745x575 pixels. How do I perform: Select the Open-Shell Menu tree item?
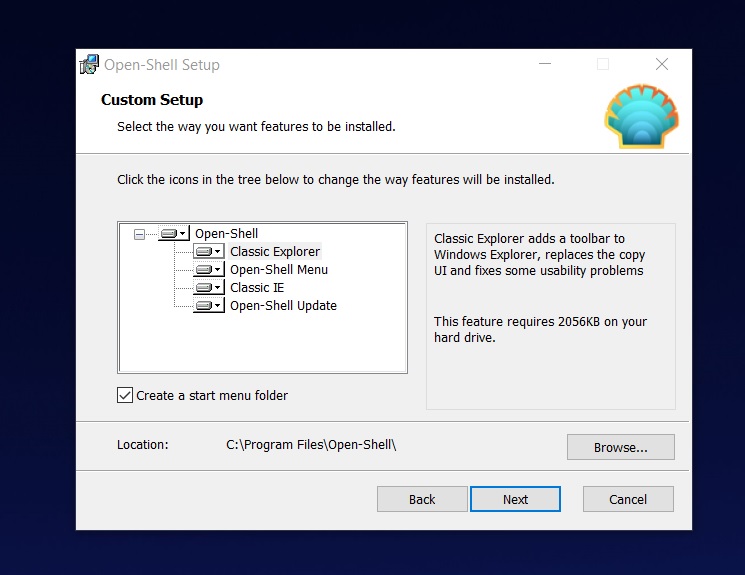tap(279, 269)
